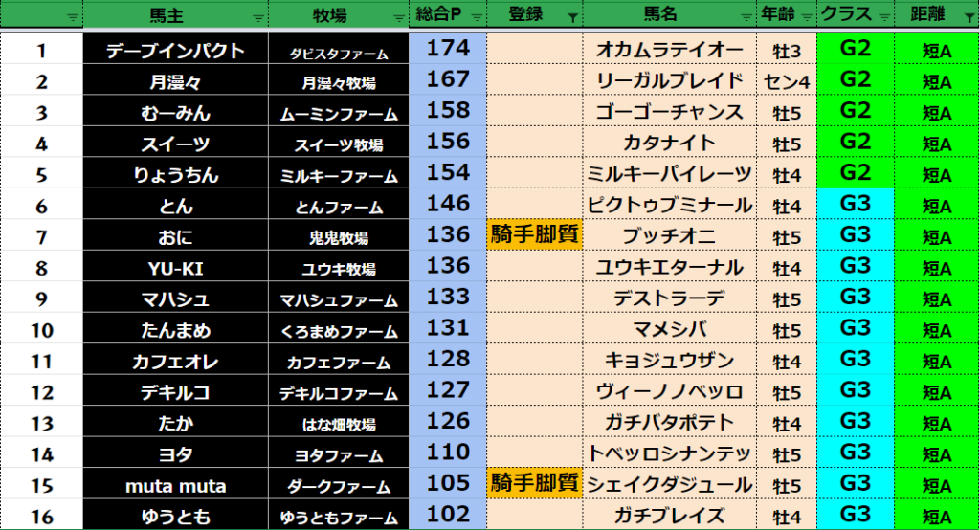Select the ranch cell ミルキーファーム

pos(344,175)
